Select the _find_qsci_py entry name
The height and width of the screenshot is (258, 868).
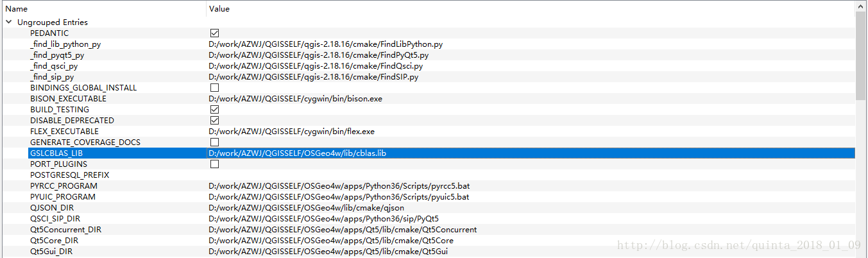coord(54,66)
